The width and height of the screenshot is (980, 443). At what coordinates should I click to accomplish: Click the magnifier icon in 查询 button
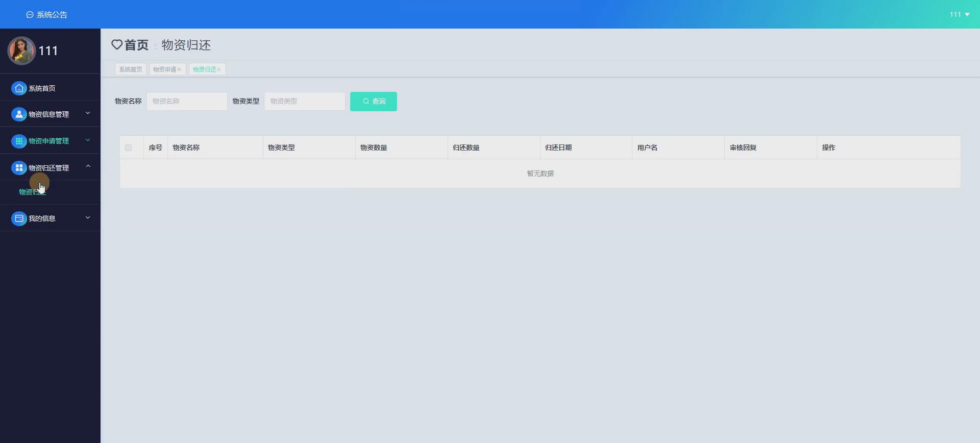tap(366, 101)
